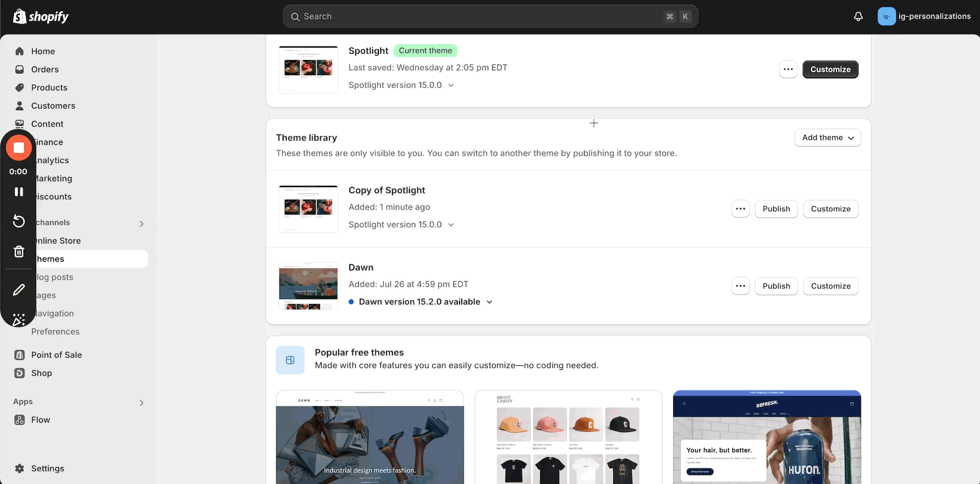Open the Flow app

[40, 420]
